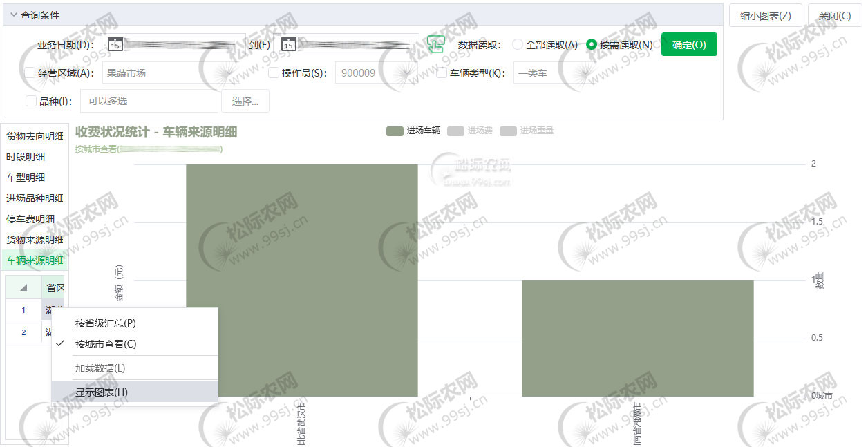Select the 车辆来源明细 tab
The height and width of the screenshot is (447, 868).
coord(35,260)
